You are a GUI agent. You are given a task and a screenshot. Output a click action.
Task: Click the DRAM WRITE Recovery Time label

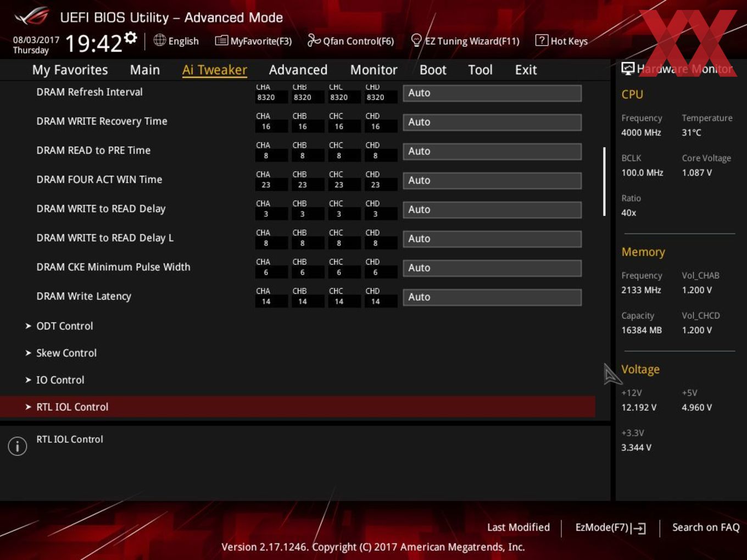click(102, 121)
